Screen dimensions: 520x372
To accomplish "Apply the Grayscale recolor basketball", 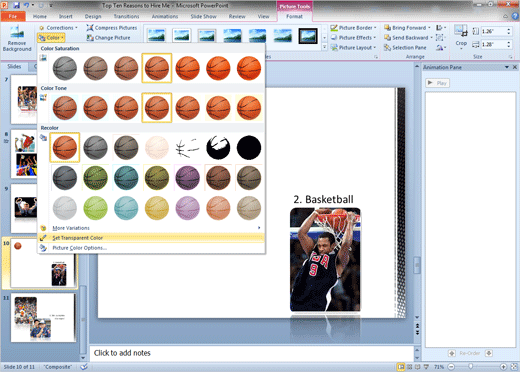I will 96,147.
